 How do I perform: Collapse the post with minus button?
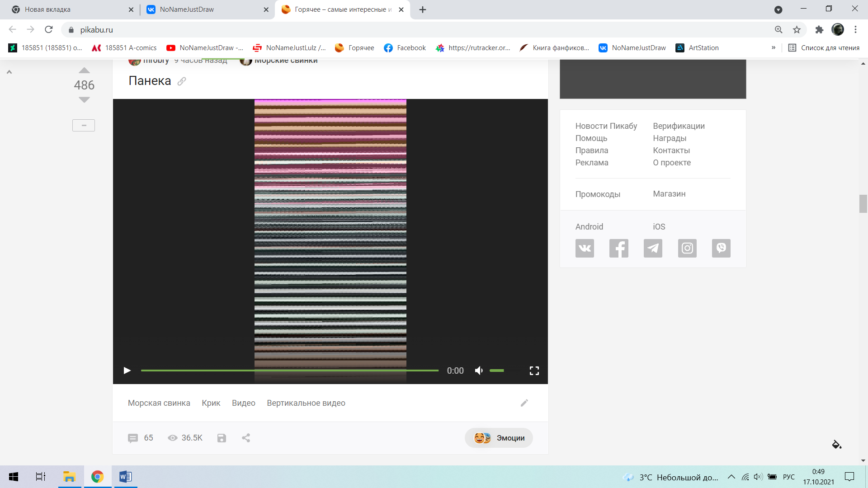tap(84, 125)
